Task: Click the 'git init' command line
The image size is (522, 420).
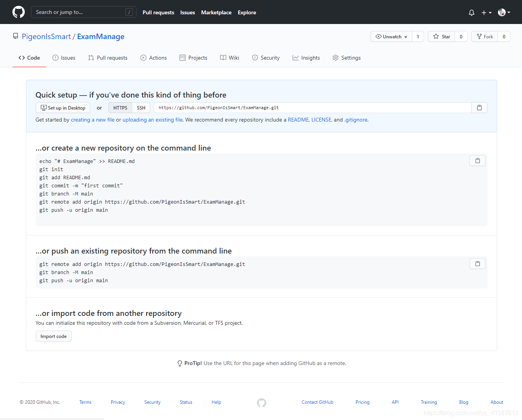Action: click(x=51, y=169)
